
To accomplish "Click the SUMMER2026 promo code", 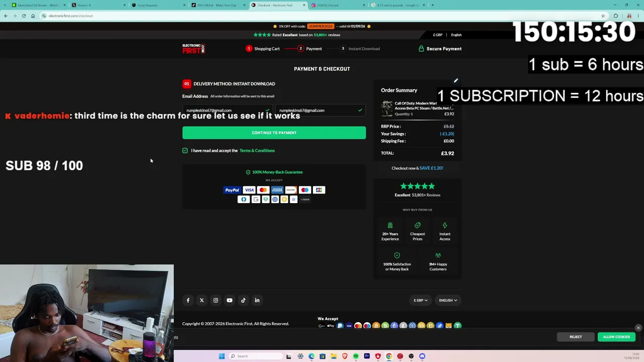I will tap(321, 26).
